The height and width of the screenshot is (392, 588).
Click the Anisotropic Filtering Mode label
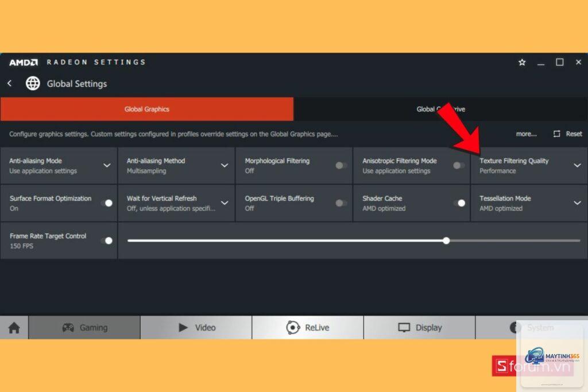400,161
